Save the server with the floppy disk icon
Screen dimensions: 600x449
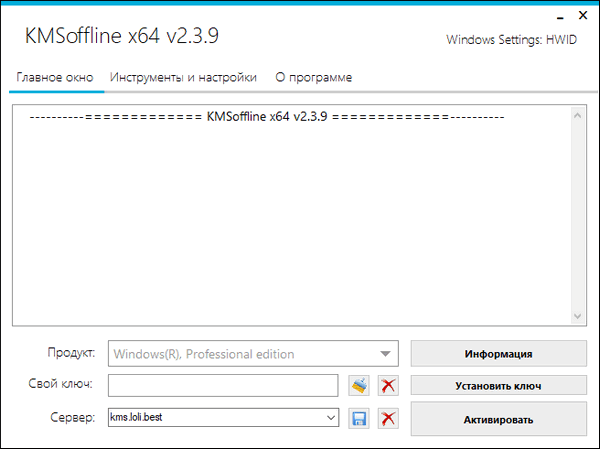click(360, 418)
